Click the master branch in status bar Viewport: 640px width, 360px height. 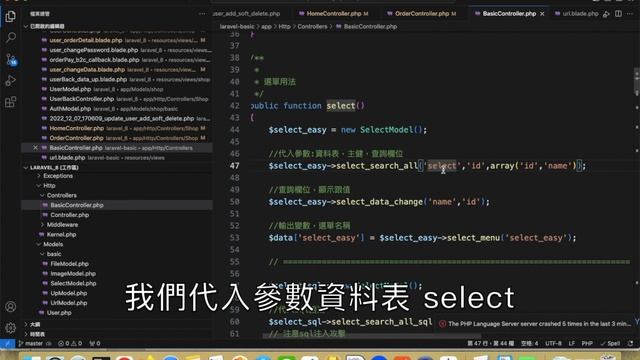click(x=34, y=344)
